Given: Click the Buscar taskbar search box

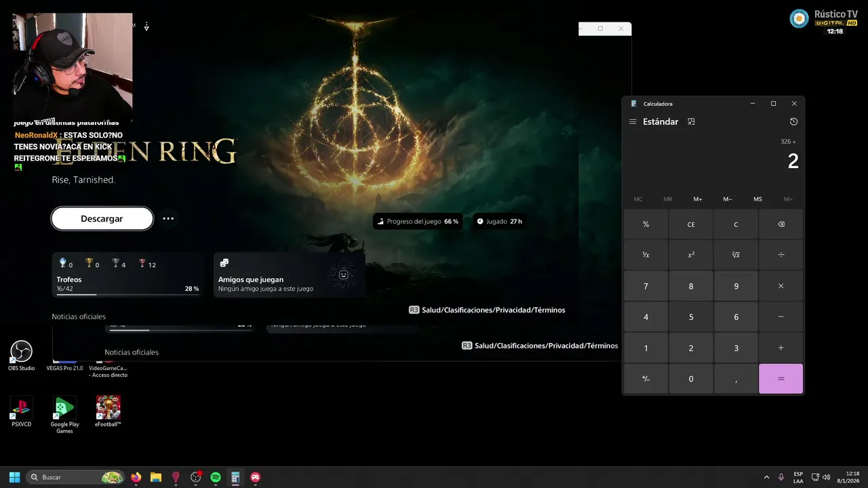Looking at the screenshot, I should click(x=76, y=477).
